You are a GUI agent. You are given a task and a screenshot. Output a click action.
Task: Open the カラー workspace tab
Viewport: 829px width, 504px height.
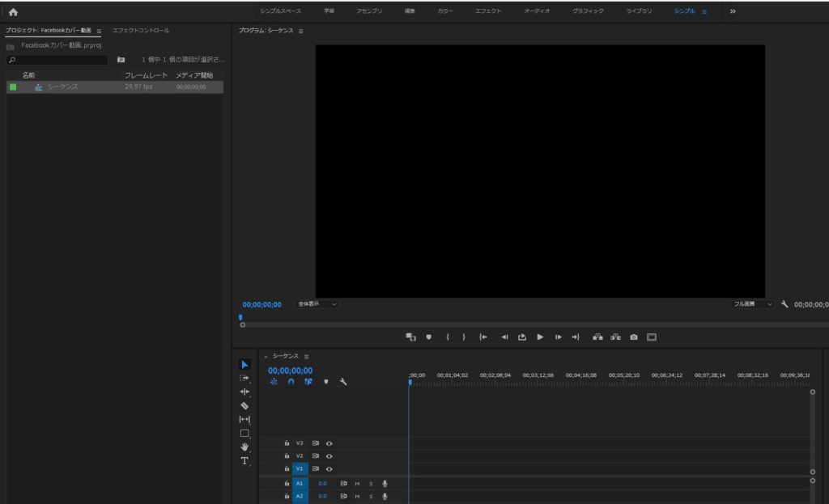[445, 11]
